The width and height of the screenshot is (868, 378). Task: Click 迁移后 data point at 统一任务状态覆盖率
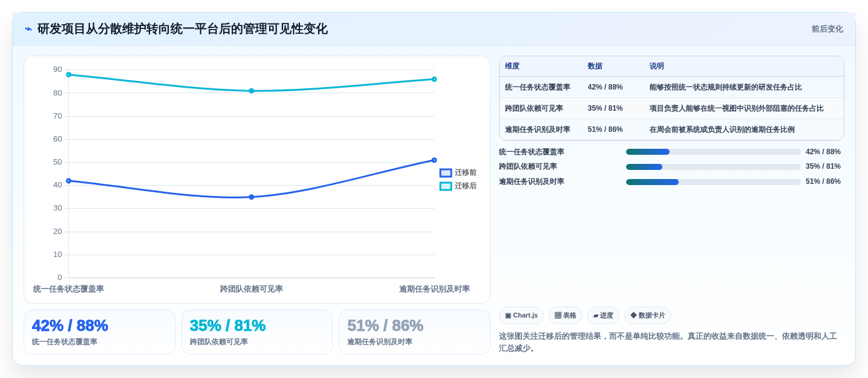(68, 74)
